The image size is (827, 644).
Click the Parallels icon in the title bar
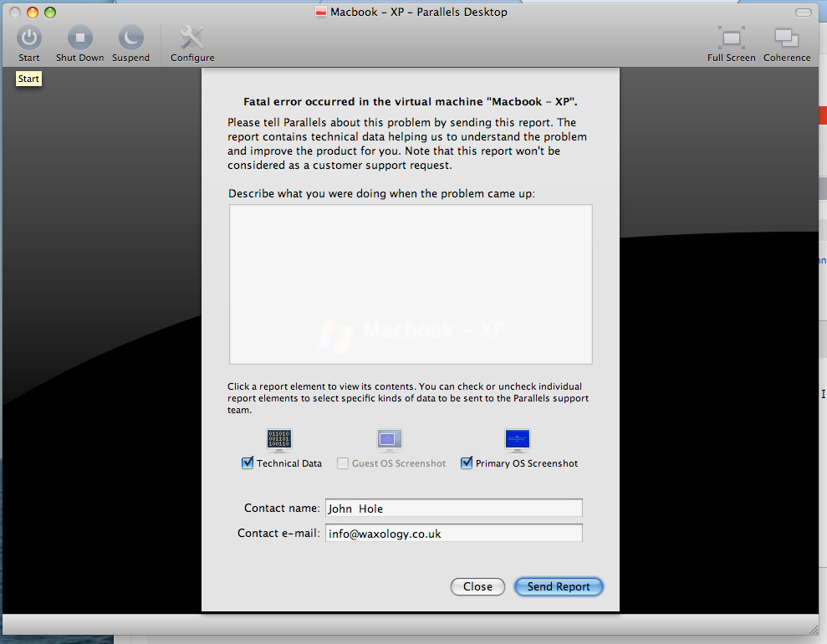(x=320, y=13)
